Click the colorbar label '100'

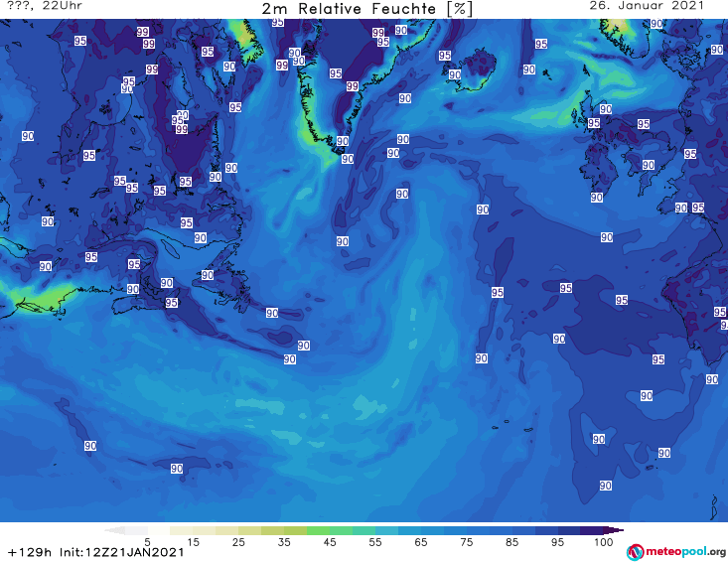[x=604, y=542]
